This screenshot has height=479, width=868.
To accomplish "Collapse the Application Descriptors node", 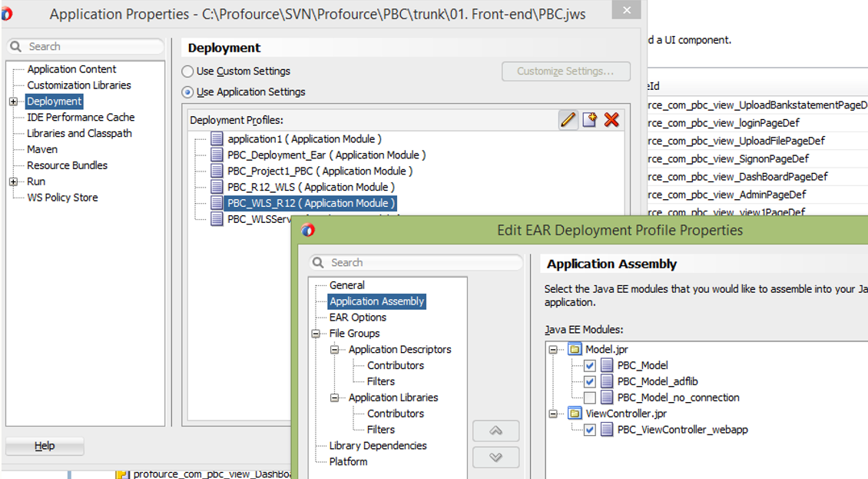I will coord(334,350).
